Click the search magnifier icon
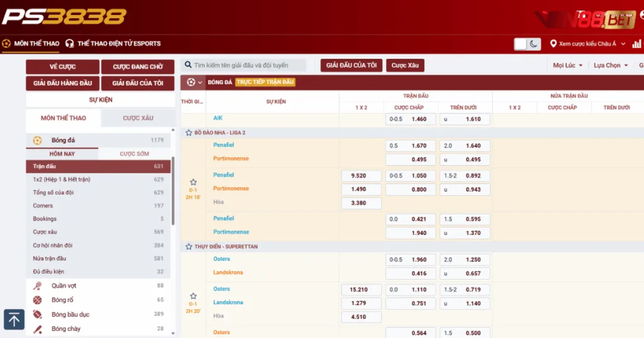Screen dimensions: 644x338 point(188,65)
